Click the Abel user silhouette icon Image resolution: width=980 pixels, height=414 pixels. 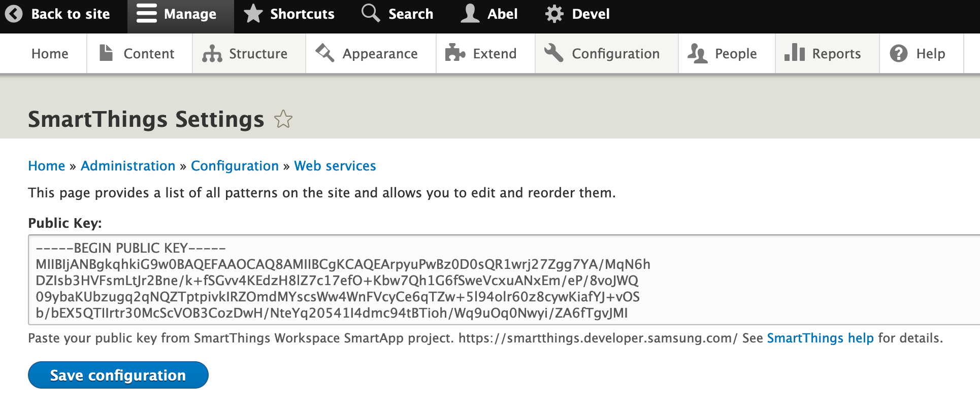click(470, 14)
